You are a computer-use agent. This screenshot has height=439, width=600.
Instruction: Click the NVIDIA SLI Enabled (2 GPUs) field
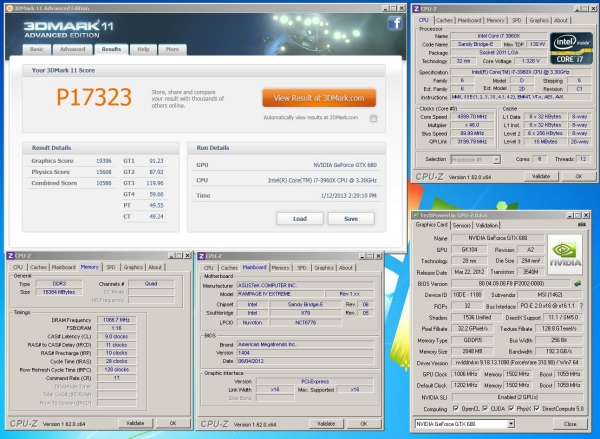pyautogui.click(x=517, y=397)
